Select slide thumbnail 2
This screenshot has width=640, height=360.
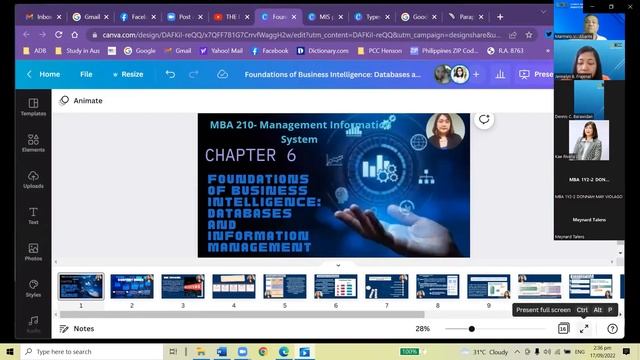[132, 287]
